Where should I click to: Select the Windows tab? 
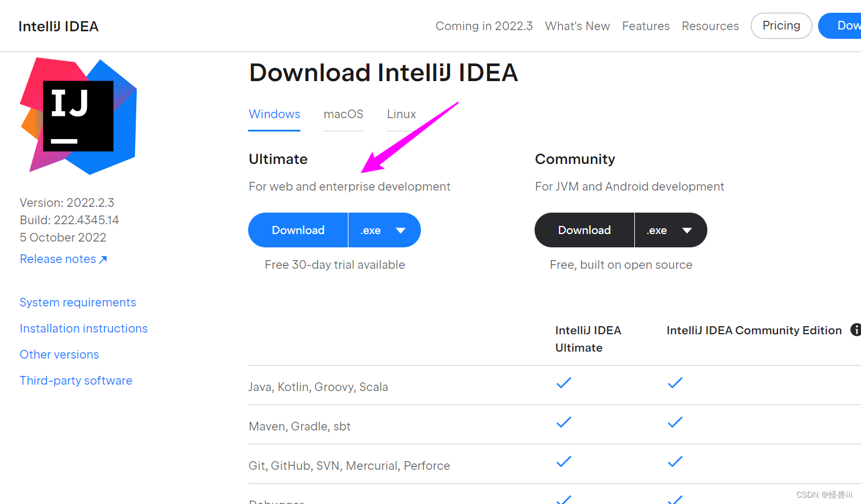pyautogui.click(x=274, y=114)
